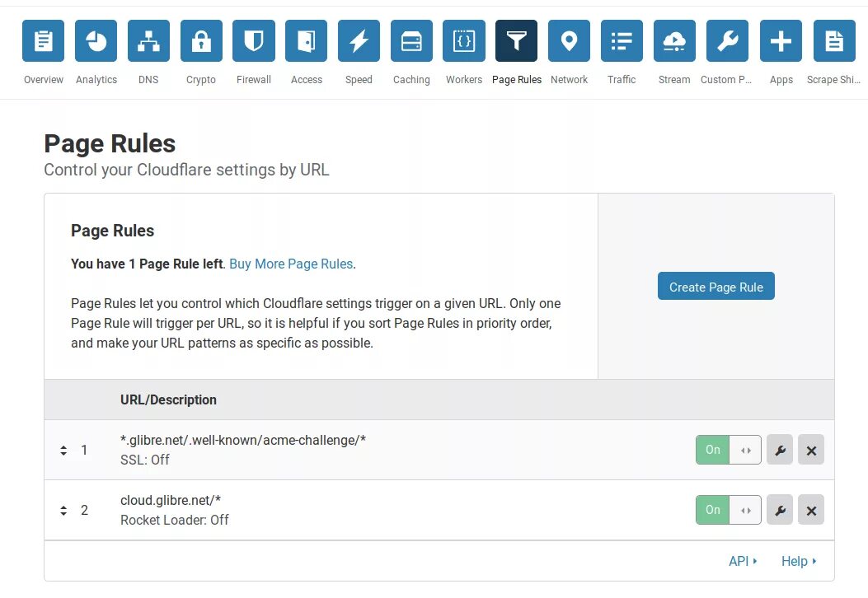This screenshot has width=868, height=598.
Task: Click the SSL: Off description
Action: (145, 460)
